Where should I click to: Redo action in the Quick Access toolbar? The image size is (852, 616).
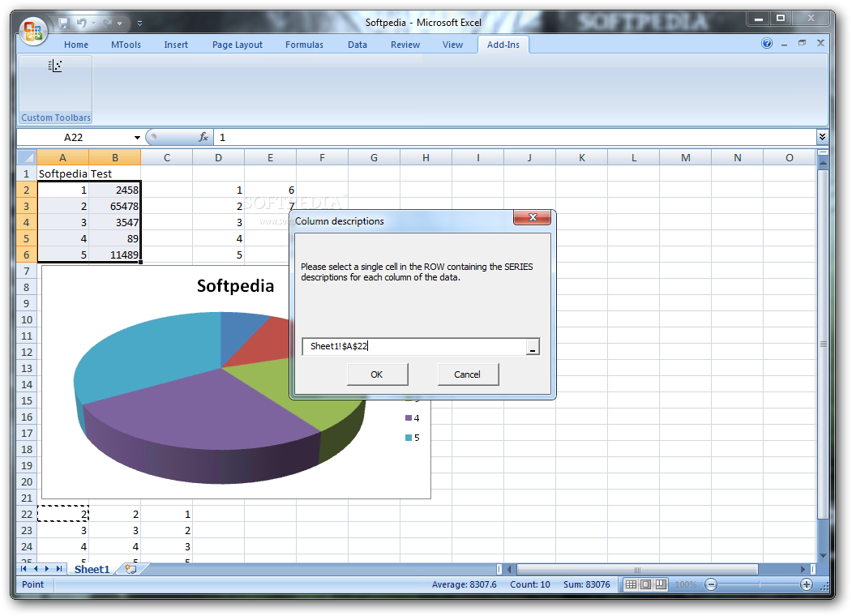[108, 23]
